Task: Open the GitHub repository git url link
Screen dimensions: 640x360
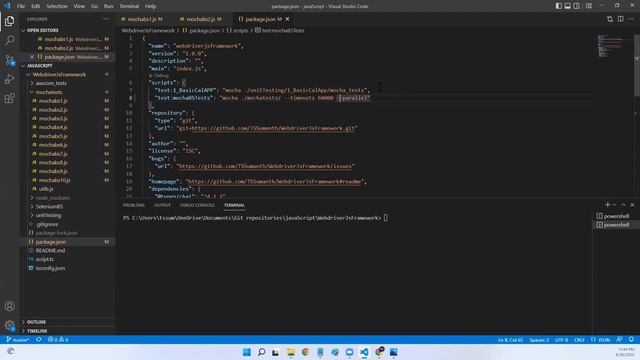Action: tap(273, 128)
